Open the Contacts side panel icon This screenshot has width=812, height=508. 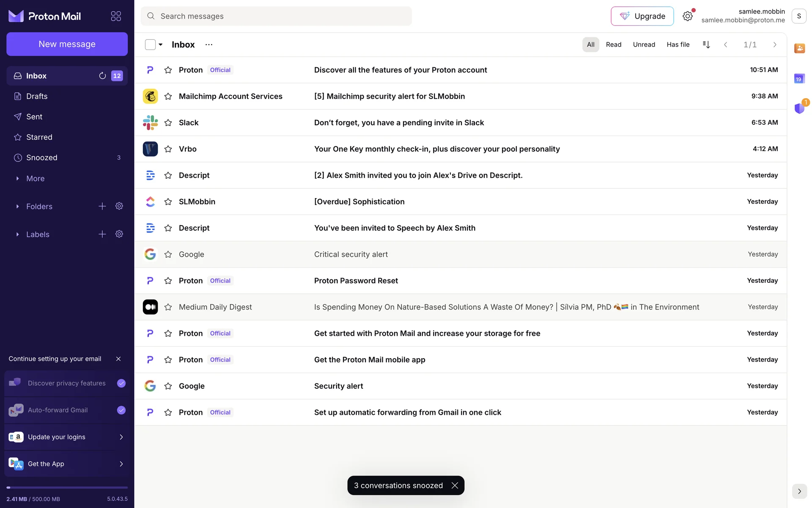799,48
